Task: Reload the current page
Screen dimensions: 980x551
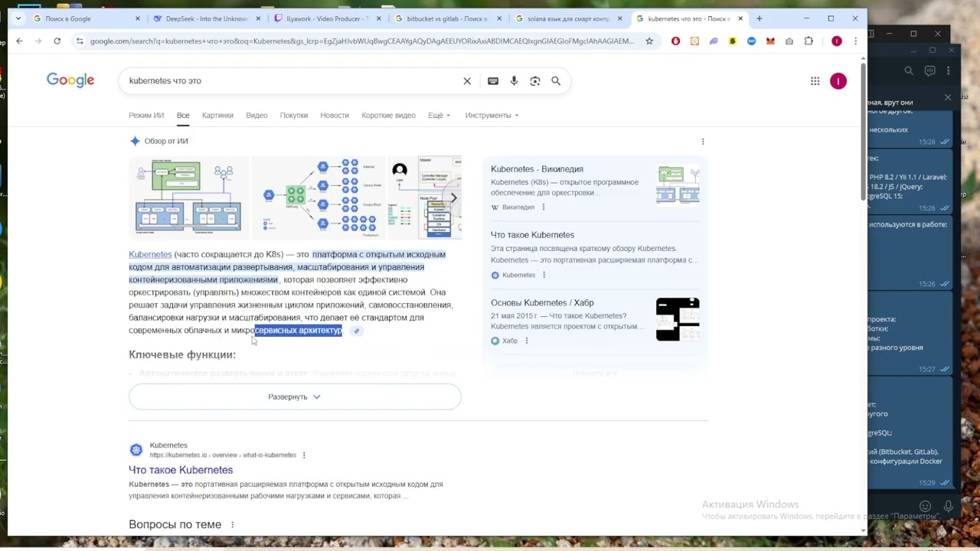Action: tap(57, 41)
